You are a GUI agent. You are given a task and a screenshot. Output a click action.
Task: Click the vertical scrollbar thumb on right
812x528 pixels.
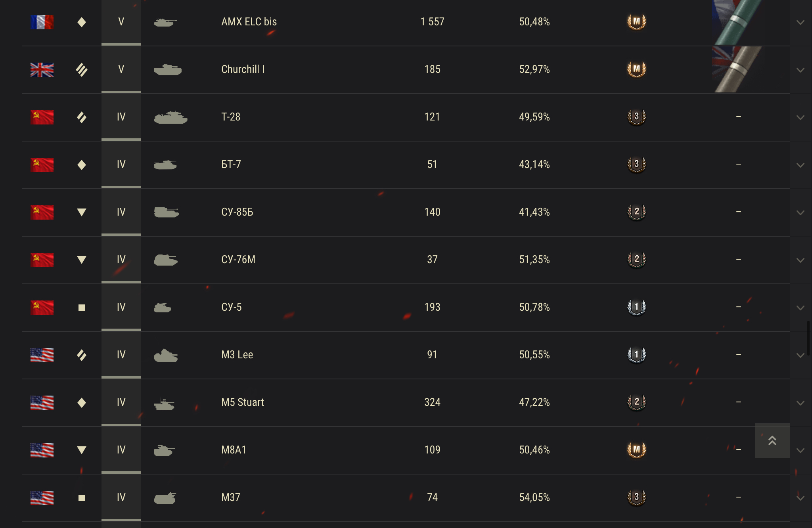click(x=809, y=338)
